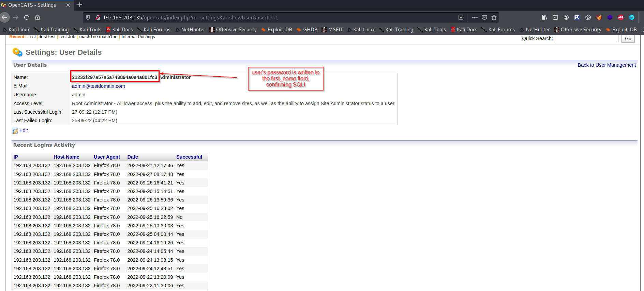Open the orange fox extension icon
The width and height of the screenshot is (644, 291).
click(x=599, y=17)
